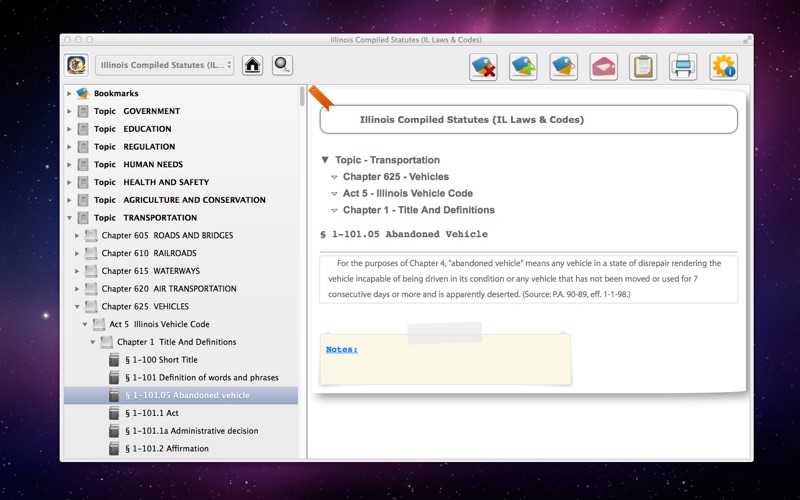Click the blue and orange tags bookmark icon
Viewport: 800px width, 500px height.
pos(563,67)
